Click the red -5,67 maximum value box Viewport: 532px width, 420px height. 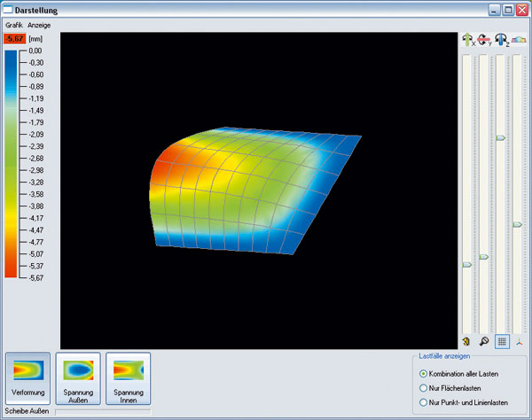(x=14, y=39)
